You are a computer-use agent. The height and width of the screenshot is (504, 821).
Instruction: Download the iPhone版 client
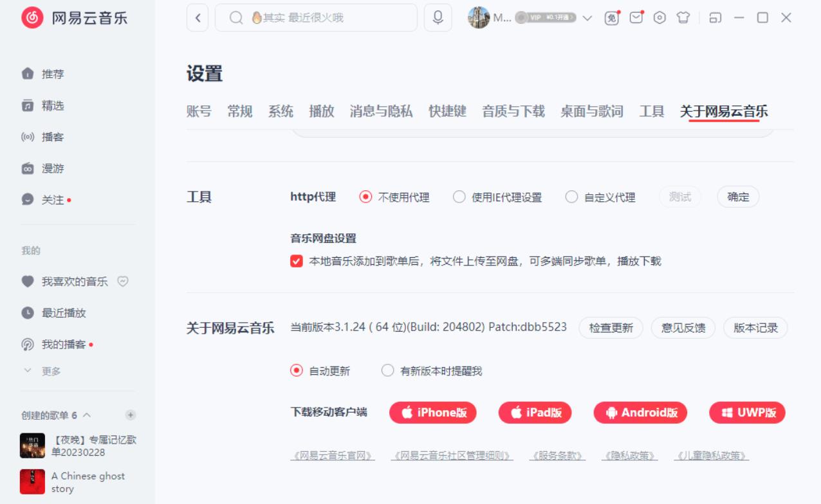433,413
